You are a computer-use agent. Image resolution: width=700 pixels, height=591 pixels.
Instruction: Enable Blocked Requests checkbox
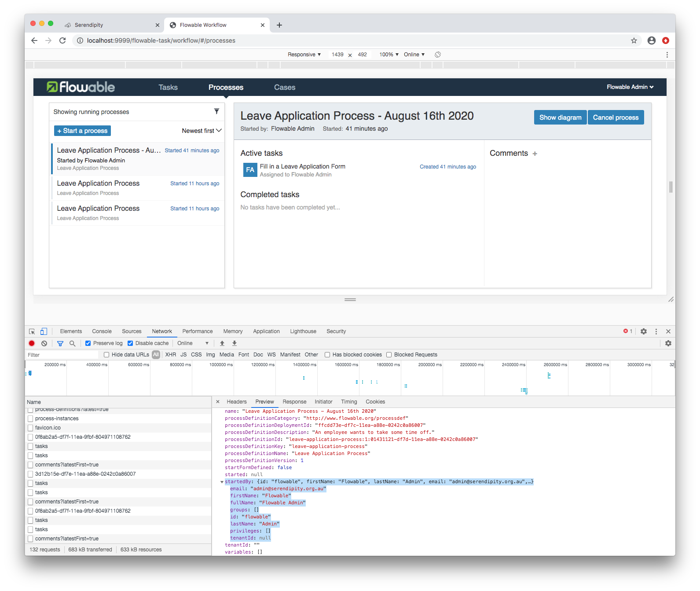click(x=389, y=355)
